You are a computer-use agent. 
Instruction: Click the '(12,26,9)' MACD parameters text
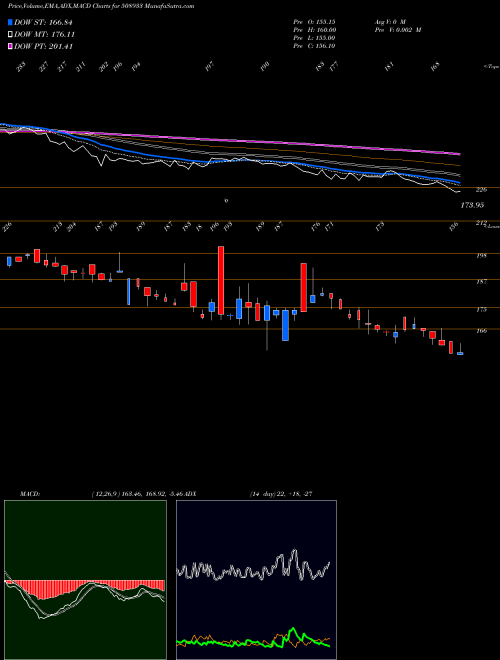point(106,494)
